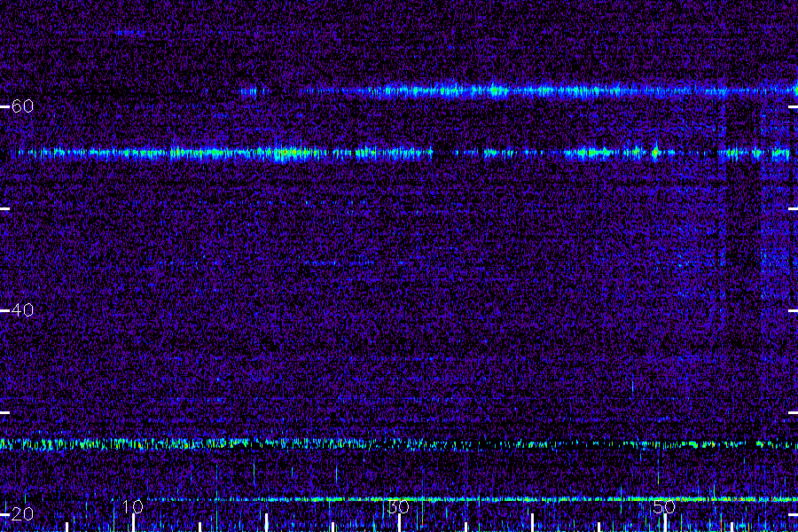Click the 50 label on horizontal axis

point(664,506)
